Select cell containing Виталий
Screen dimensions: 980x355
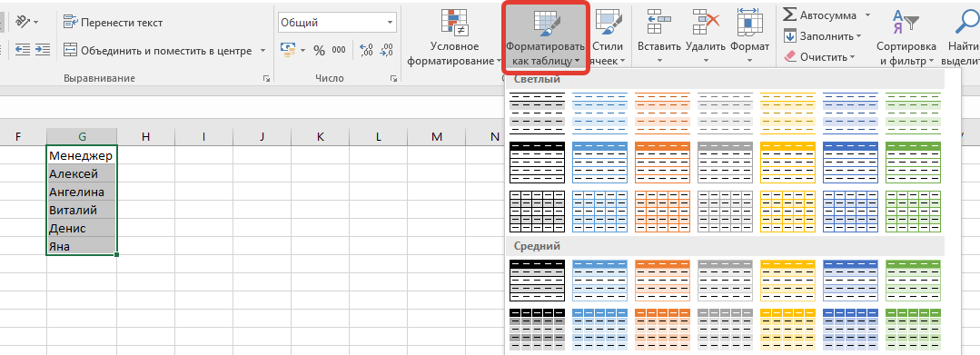point(82,210)
